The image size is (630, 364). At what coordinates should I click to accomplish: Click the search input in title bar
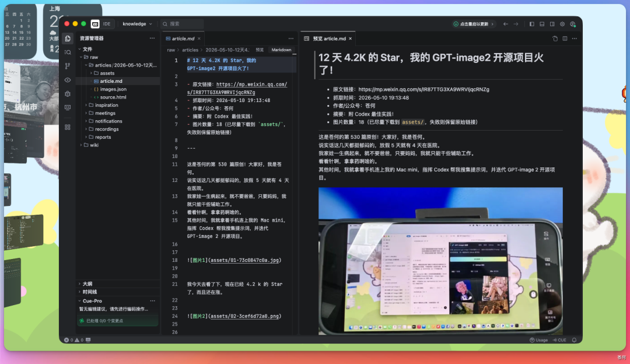[183, 24]
